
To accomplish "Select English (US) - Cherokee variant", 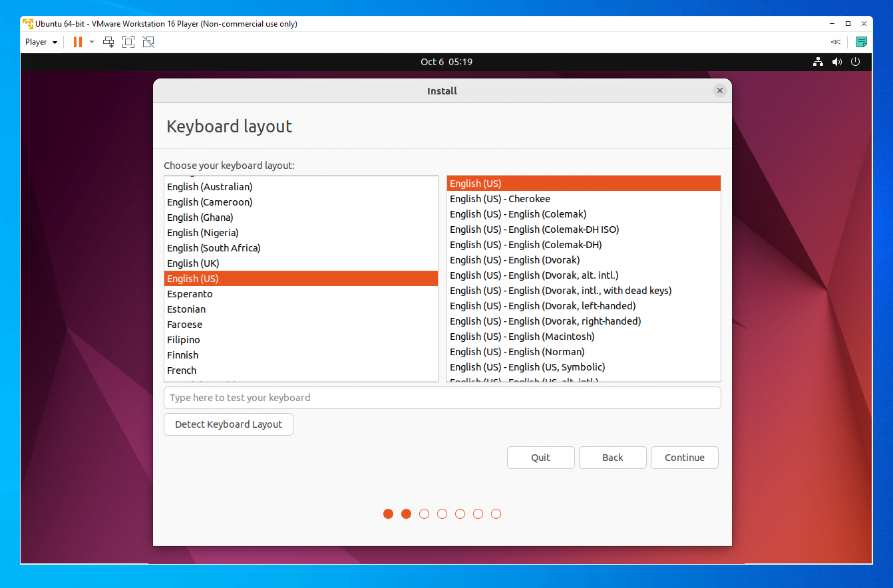I will pos(500,198).
